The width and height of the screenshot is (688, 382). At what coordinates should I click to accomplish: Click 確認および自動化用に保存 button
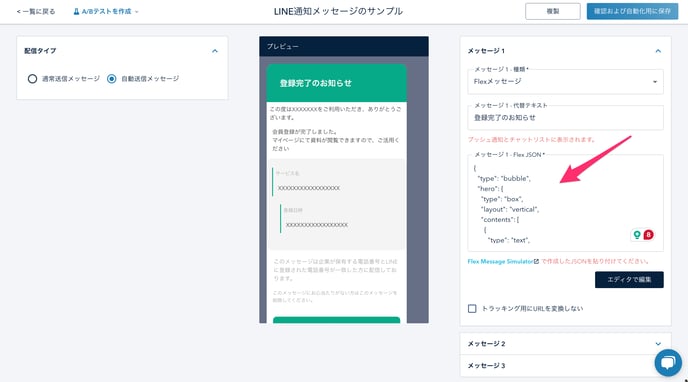coord(632,11)
